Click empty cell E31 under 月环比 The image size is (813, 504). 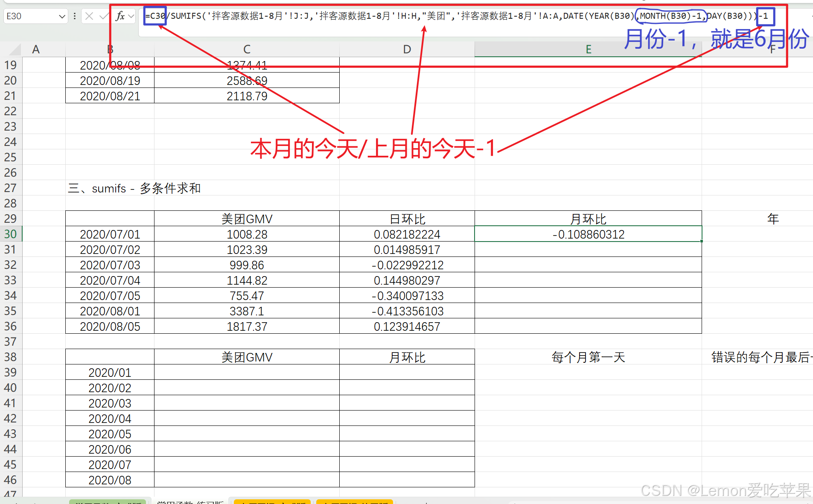point(588,249)
